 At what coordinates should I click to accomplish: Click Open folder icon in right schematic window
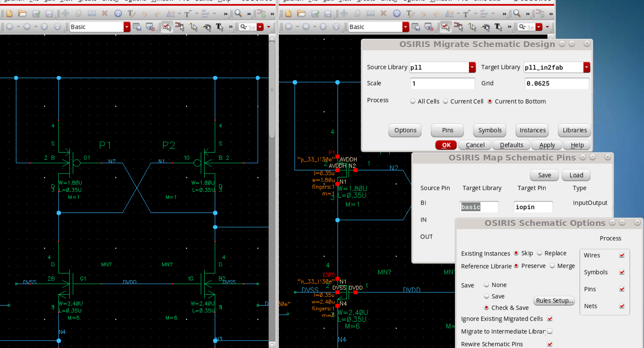[302, 13]
